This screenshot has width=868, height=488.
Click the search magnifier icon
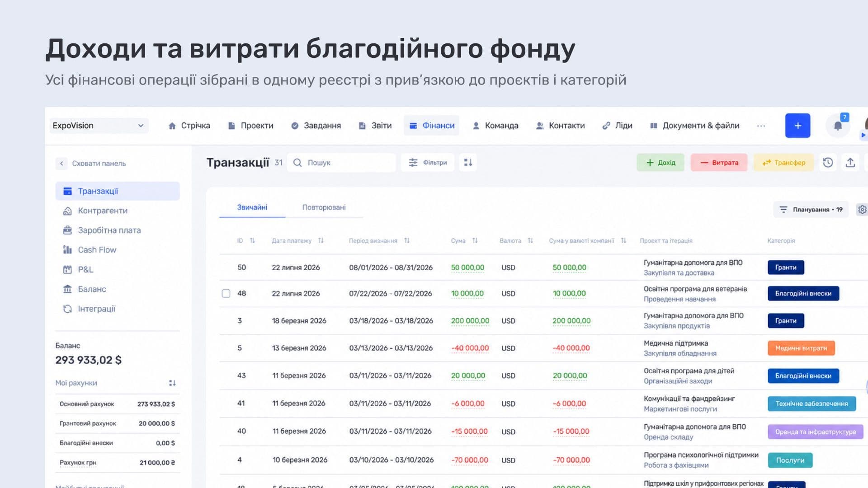pyautogui.click(x=297, y=163)
